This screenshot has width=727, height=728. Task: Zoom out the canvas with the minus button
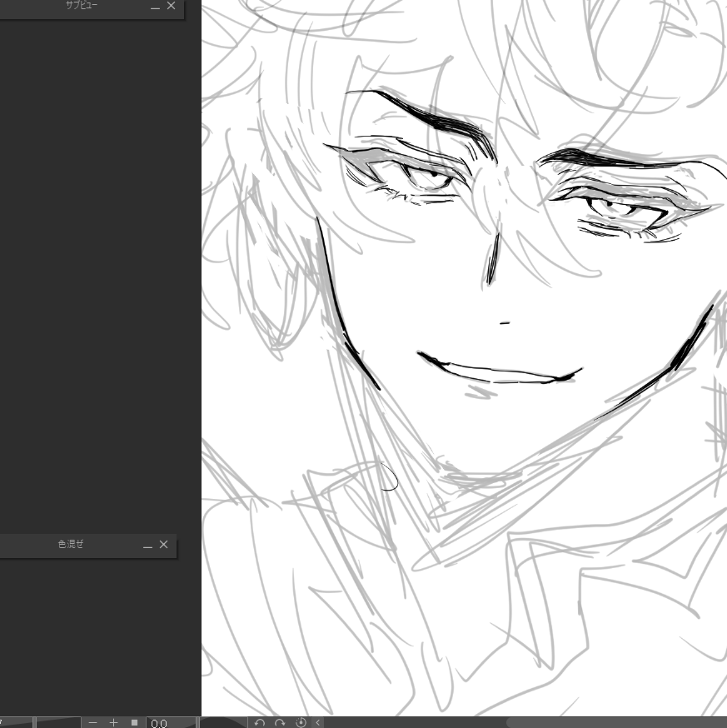click(x=92, y=722)
